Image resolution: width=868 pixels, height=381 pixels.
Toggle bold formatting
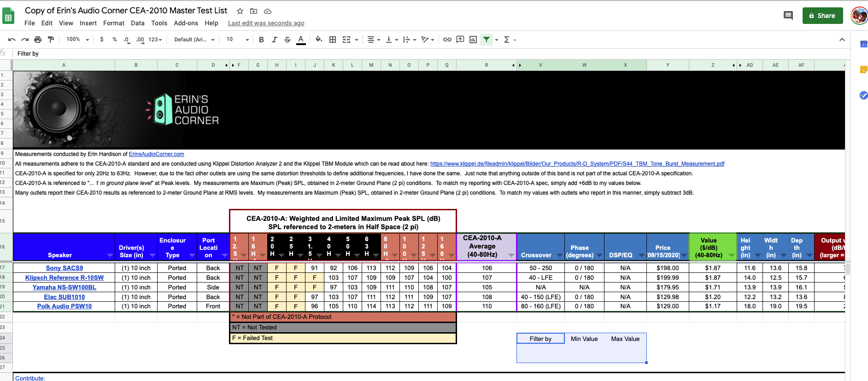[261, 40]
